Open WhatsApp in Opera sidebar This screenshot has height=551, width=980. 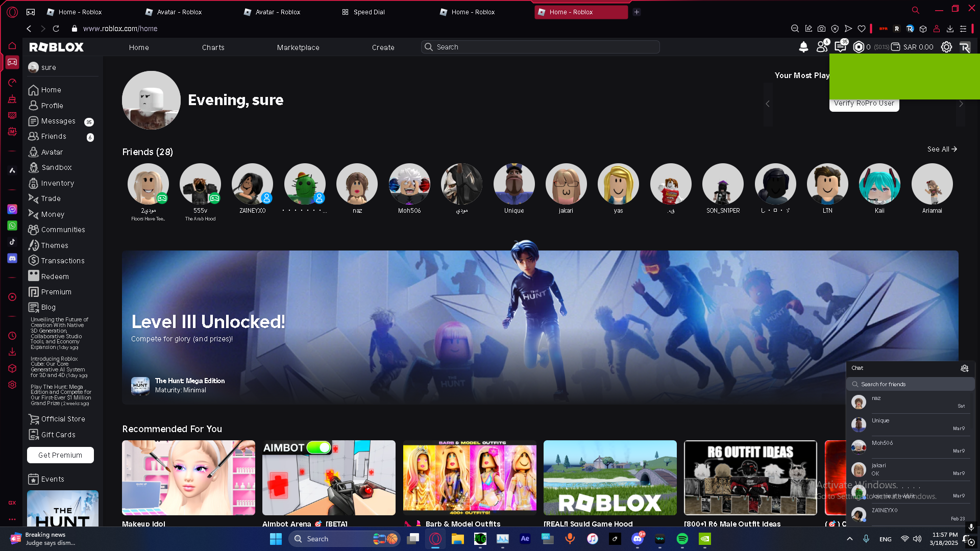click(12, 226)
